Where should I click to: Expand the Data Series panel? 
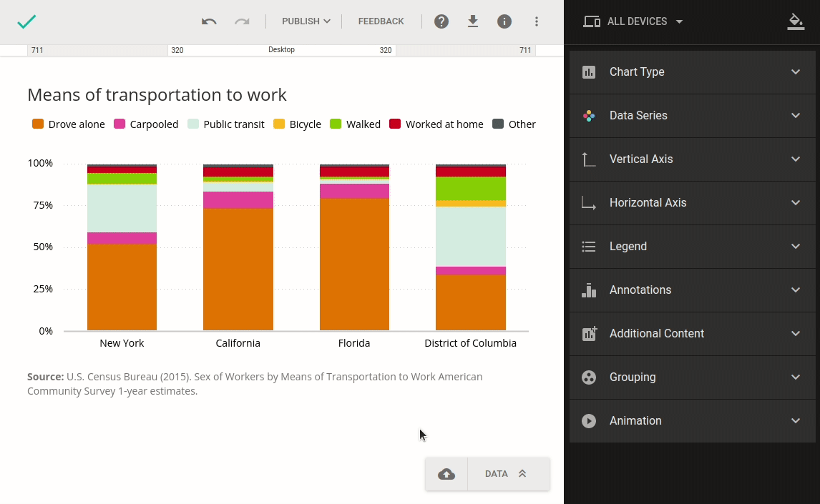(692, 116)
